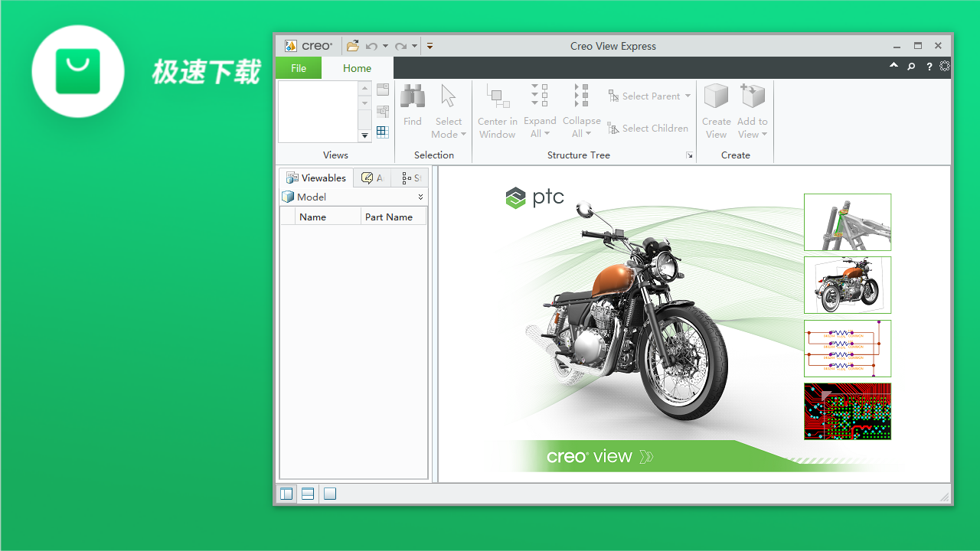Select the motorcycle thumbnail on the right
The width and height of the screenshot is (980, 551).
click(x=847, y=285)
